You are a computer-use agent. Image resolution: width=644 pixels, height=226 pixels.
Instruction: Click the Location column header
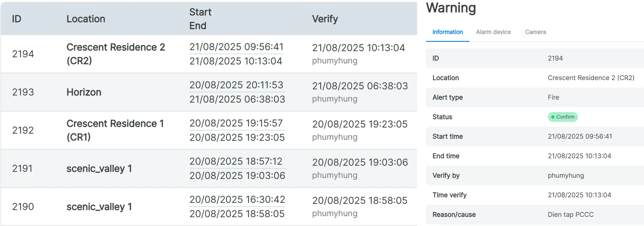click(86, 19)
